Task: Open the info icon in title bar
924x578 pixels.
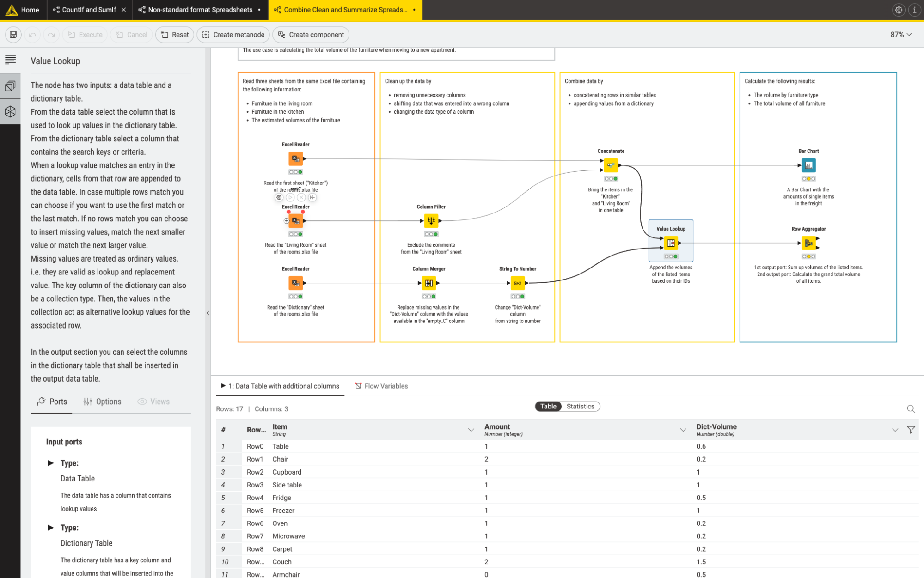Action: pyautogui.click(x=914, y=10)
